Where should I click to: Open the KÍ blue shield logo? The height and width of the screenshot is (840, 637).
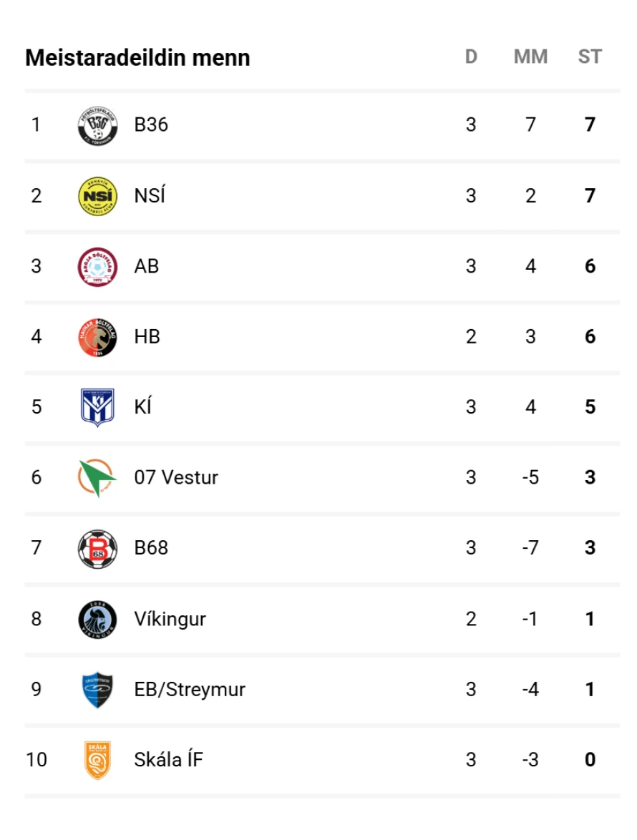pyautogui.click(x=97, y=407)
